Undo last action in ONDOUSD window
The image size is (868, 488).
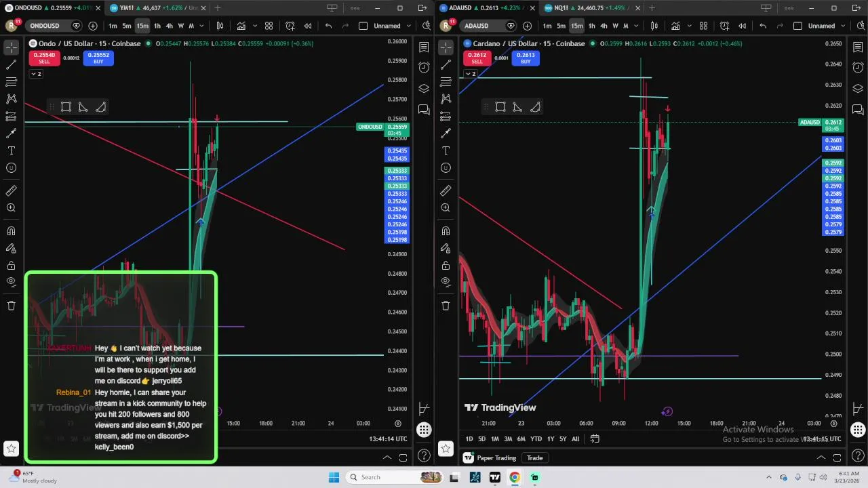pos(328,26)
